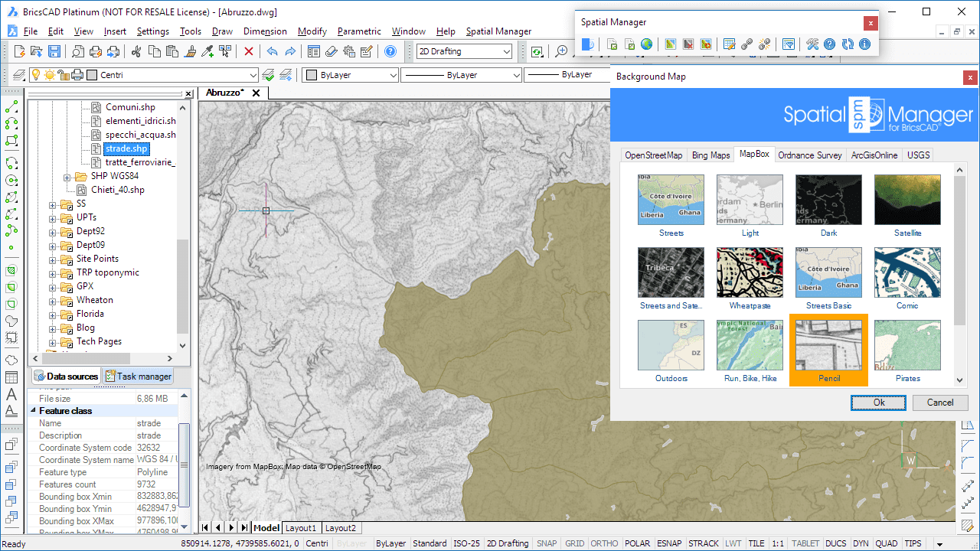Click the remove background map icon
This screenshot has width=980, height=551.
688,44
